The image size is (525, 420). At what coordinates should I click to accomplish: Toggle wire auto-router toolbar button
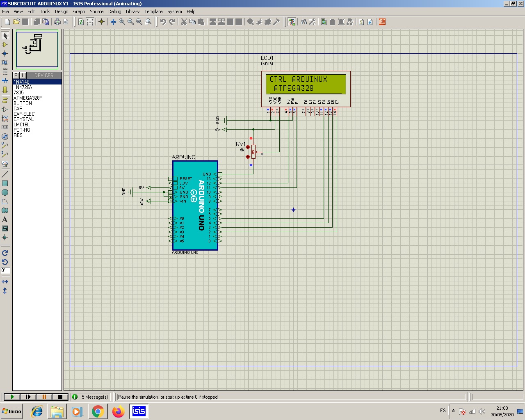coord(292,22)
